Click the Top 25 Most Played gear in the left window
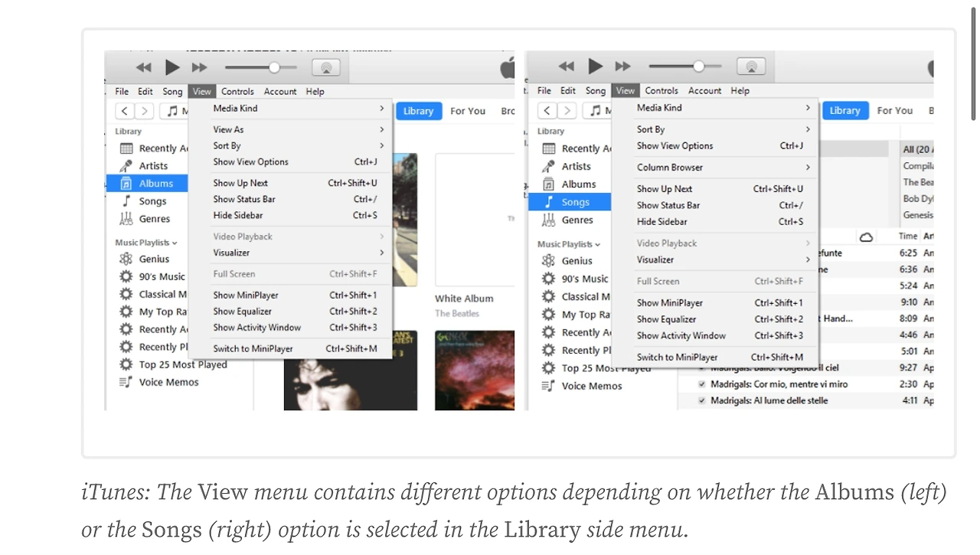 coord(126,364)
